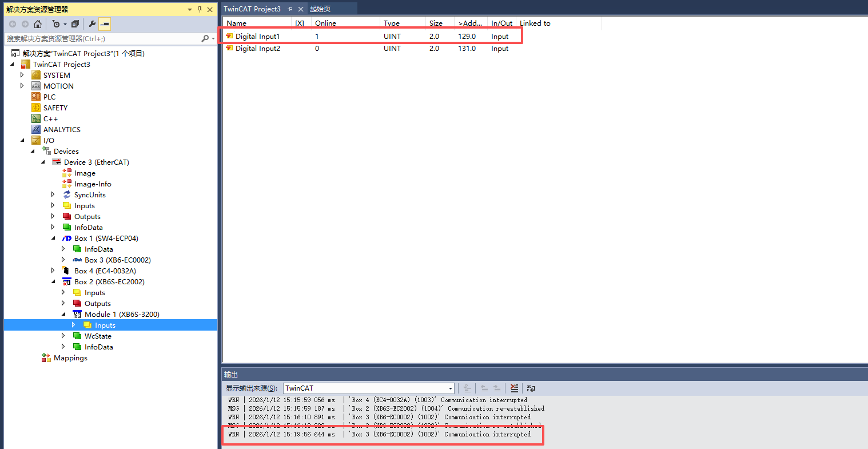Clear all output with the clear icon
Viewport: 868px width, 449px height.
[x=514, y=388]
